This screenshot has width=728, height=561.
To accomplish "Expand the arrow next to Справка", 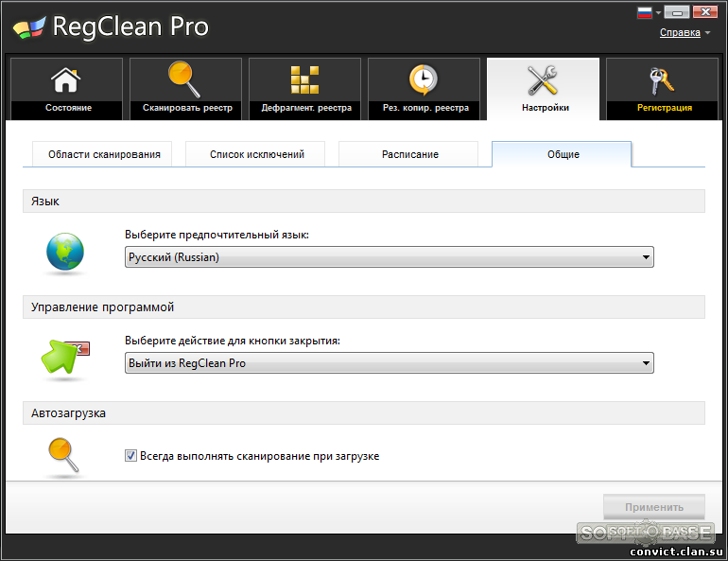I will (707, 32).
